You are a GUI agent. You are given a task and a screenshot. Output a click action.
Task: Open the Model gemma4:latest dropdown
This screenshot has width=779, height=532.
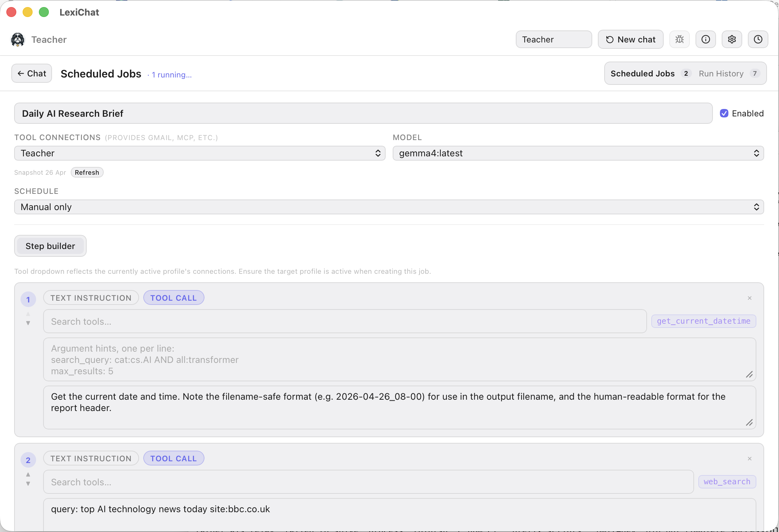tap(578, 153)
